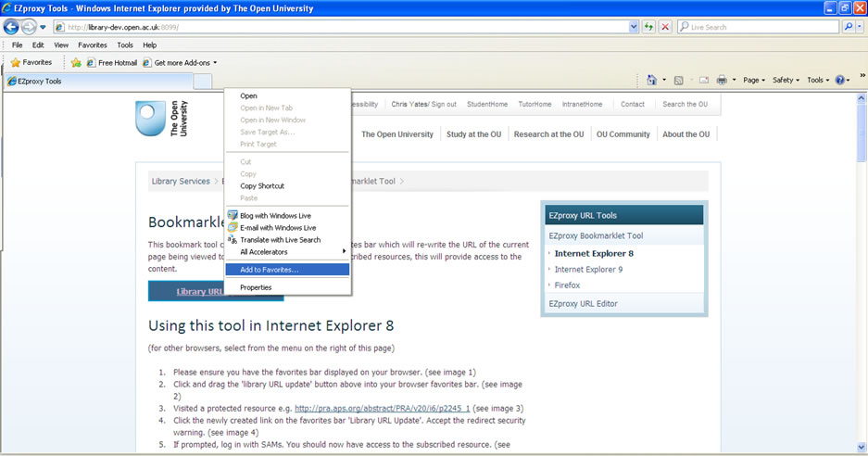The image size is (868, 456).
Task: Expand the Print dropdown arrow
Action: pos(734,80)
